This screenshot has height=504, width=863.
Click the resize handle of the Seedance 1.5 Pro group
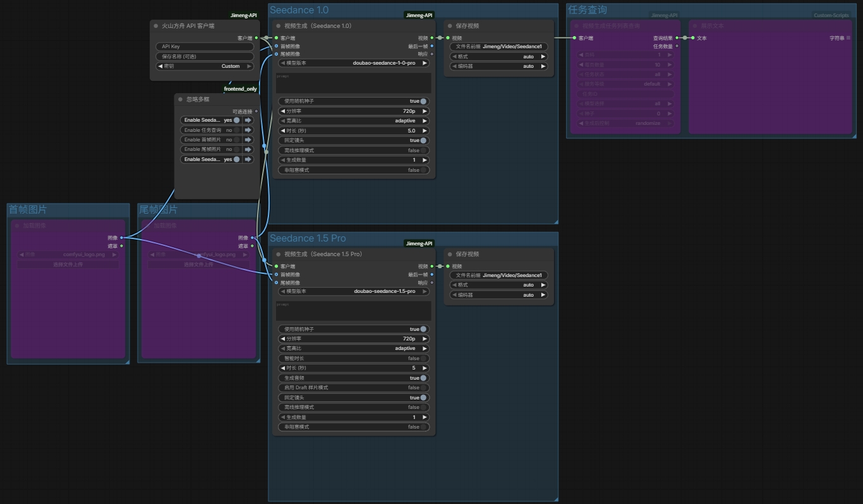pos(556,500)
